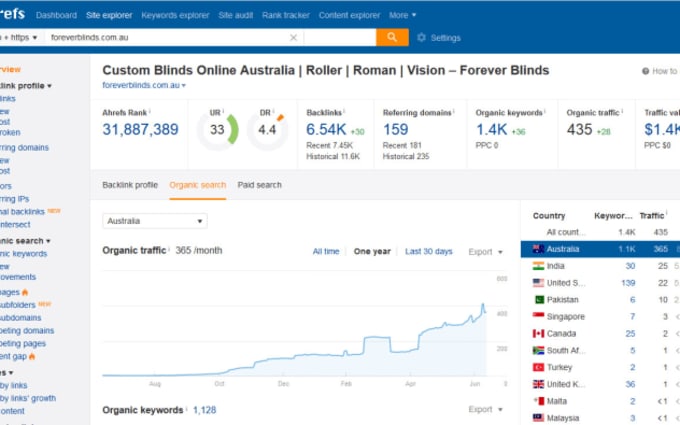Select the One year traffic range

point(372,252)
